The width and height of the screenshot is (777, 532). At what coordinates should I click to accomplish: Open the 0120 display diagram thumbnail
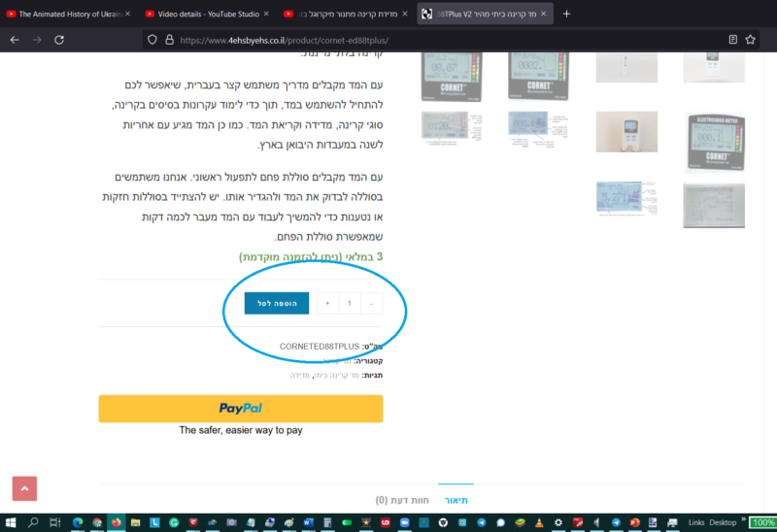tap(452, 128)
